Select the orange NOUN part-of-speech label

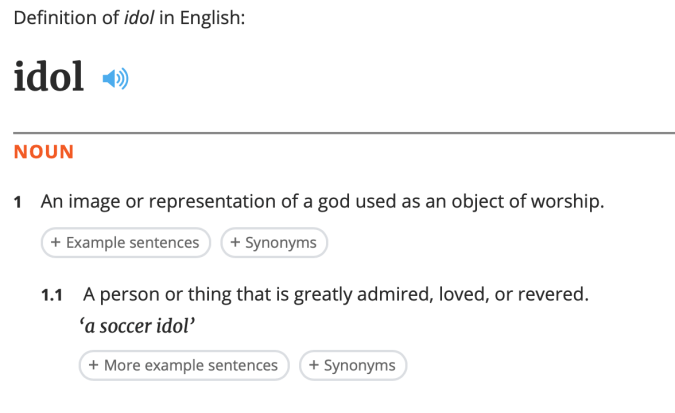tap(44, 152)
